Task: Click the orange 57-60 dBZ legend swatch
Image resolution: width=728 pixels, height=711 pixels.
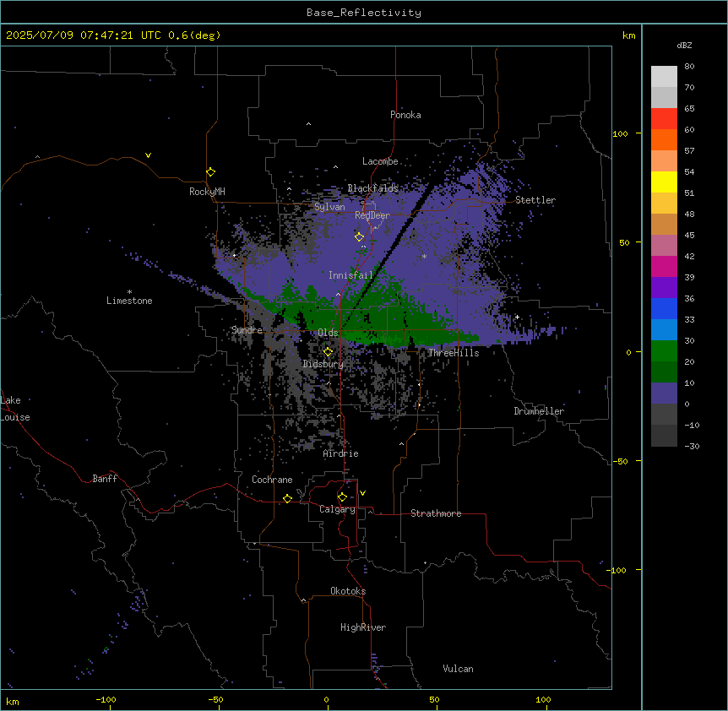Action: (664, 139)
